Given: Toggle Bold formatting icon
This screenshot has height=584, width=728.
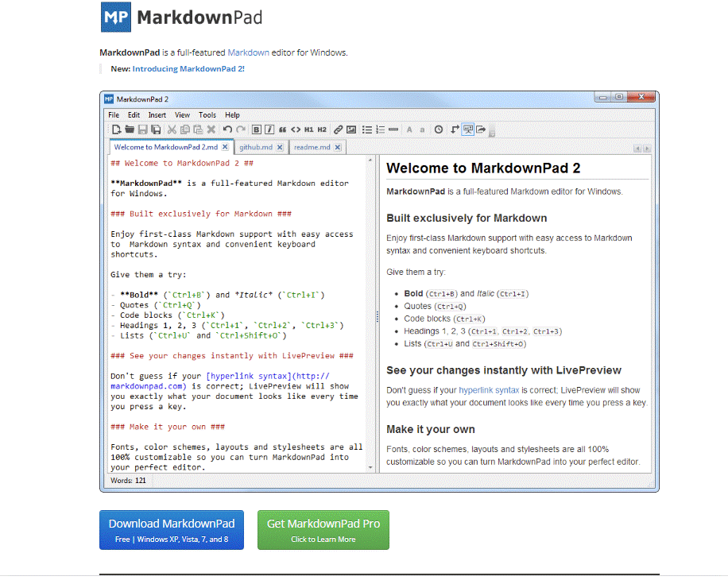Looking at the screenshot, I should (x=256, y=130).
